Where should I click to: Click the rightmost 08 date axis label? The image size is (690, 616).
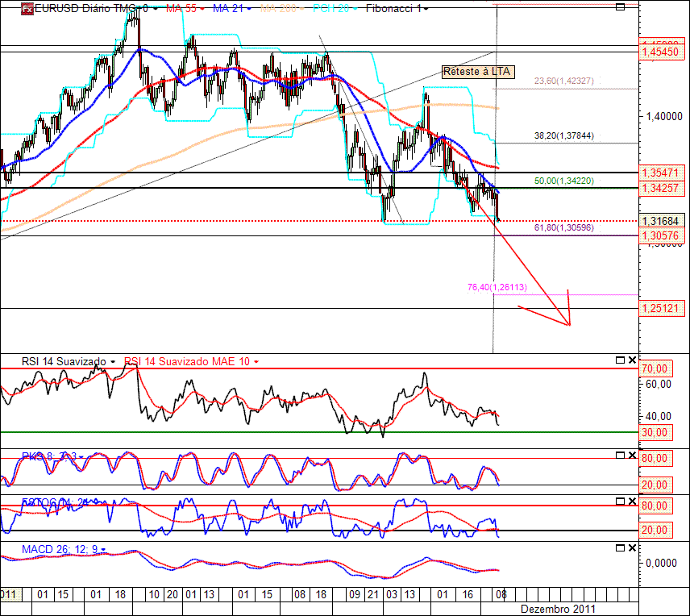coord(501,594)
